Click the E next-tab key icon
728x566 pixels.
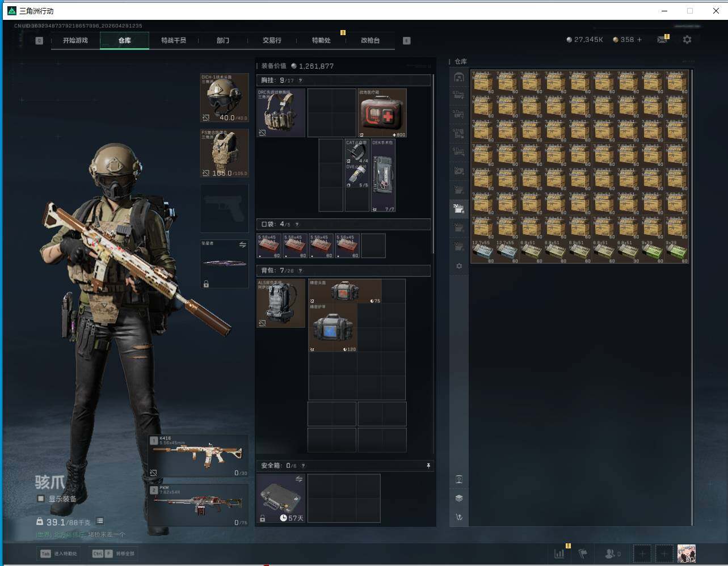point(406,40)
